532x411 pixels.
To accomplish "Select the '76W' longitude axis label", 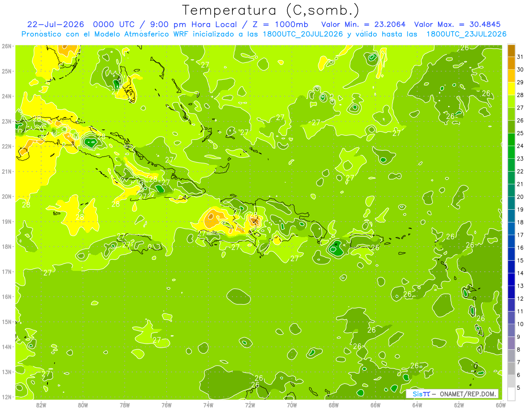I will click(166, 405).
